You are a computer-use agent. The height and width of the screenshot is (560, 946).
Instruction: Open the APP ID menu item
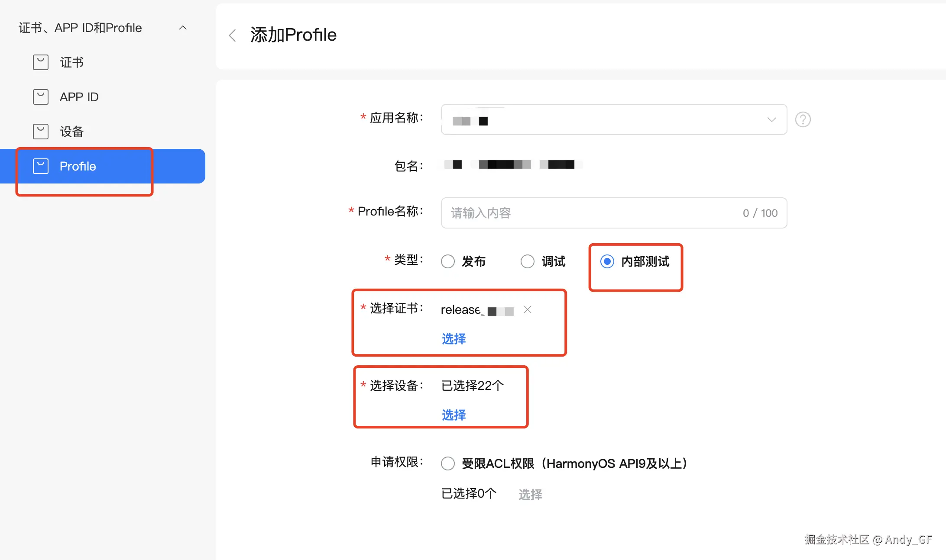pos(79,97)
